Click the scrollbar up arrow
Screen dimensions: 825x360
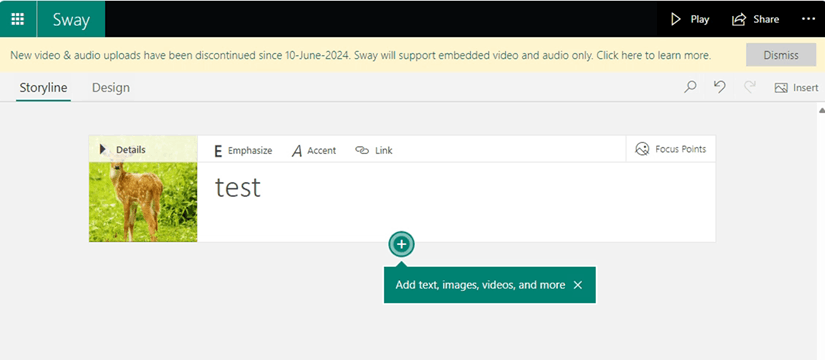[x=821, y=111]
